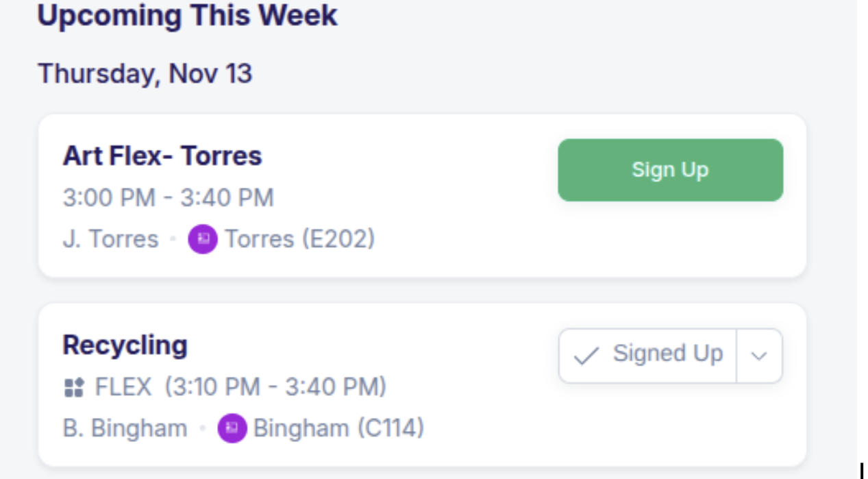Click the Thursday, Nov 13 date header
868x479 pixels.
pos(145,73)
